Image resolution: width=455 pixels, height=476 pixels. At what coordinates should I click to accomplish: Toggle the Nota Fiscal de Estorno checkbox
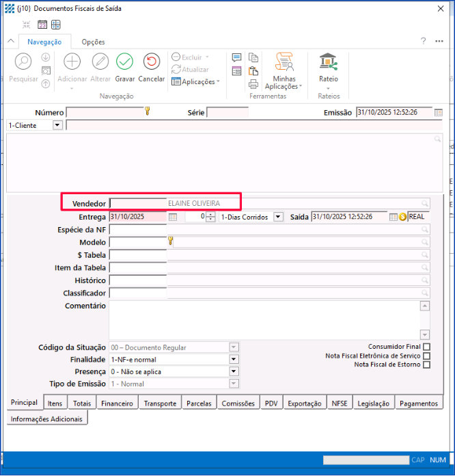427,365
